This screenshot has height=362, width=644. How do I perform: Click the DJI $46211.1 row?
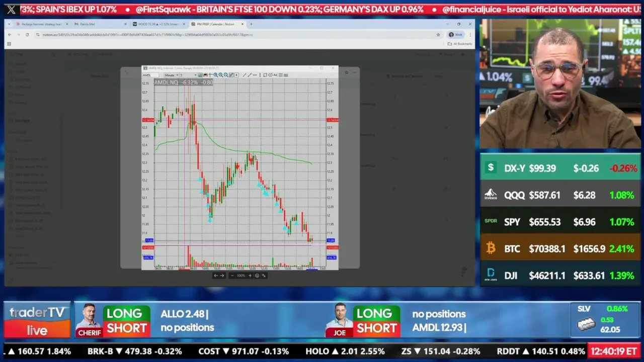coord(560,276)
